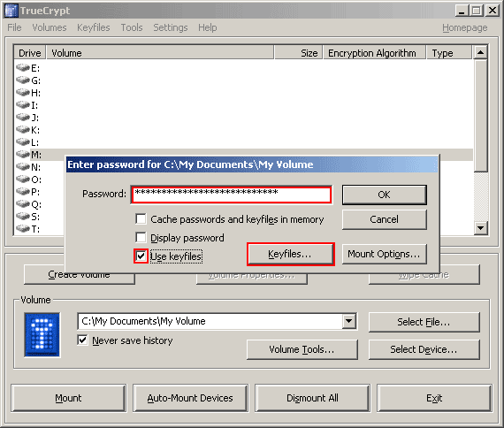Select drive T: icon in the list
504x428 pixels.
pos(23,229)
